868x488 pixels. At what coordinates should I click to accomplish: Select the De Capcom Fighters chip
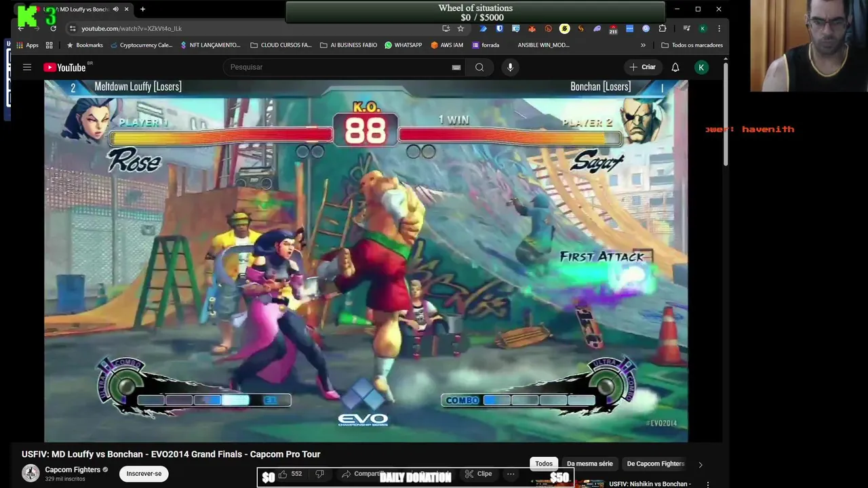tap(655, 464)
